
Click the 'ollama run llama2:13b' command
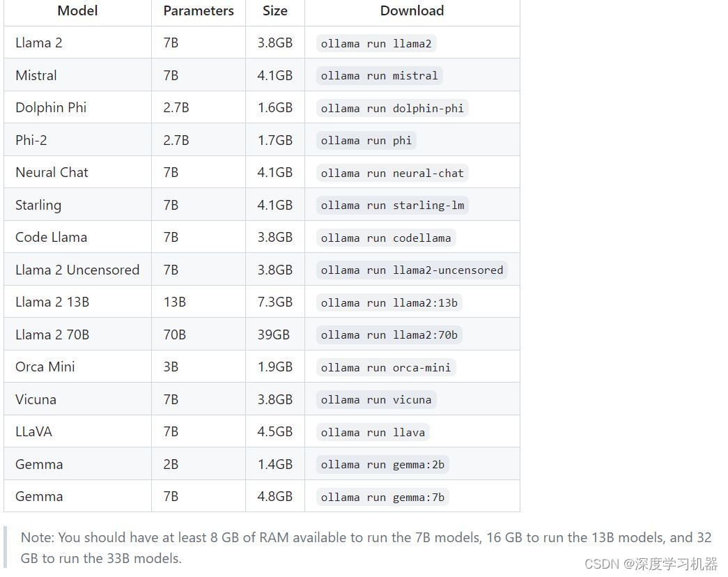point(389,302)
